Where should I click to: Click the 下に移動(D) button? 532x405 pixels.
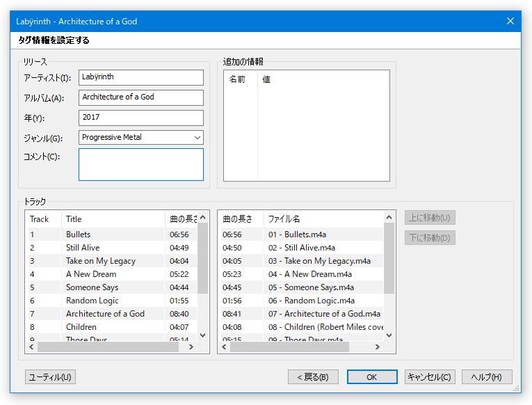pyautogui.click(x=430, y=237)
